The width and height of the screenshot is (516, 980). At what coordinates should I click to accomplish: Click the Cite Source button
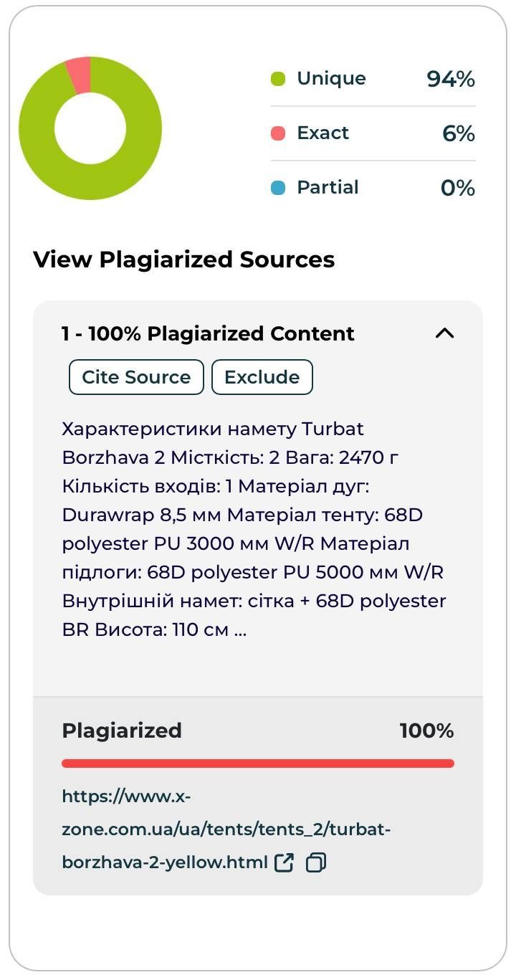point(136,377)
